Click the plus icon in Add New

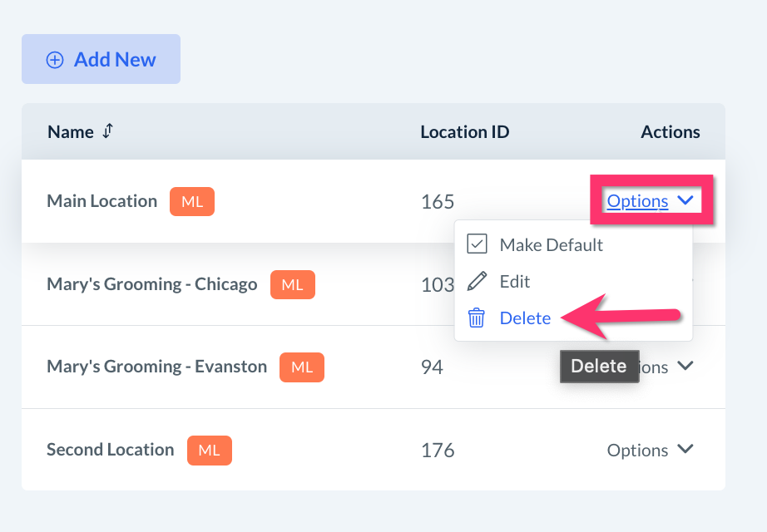(x=55, y=60)
